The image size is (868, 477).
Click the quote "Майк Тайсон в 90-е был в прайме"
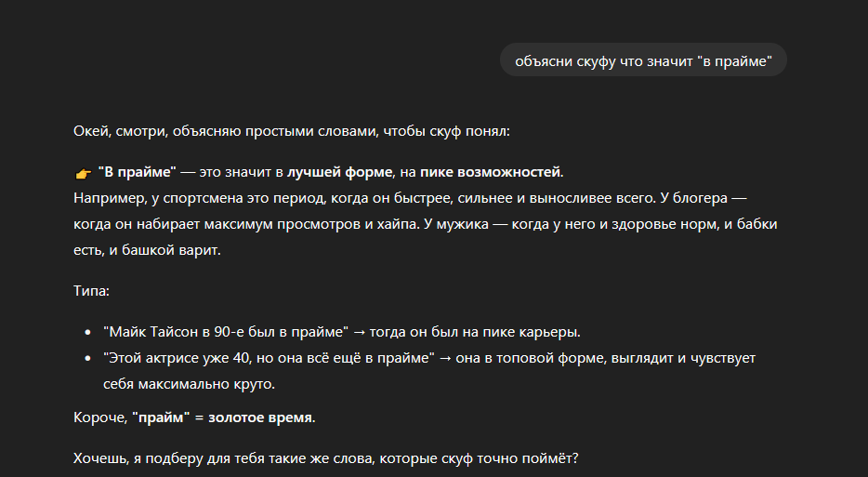pyautogui.click(x=226, y=332)
